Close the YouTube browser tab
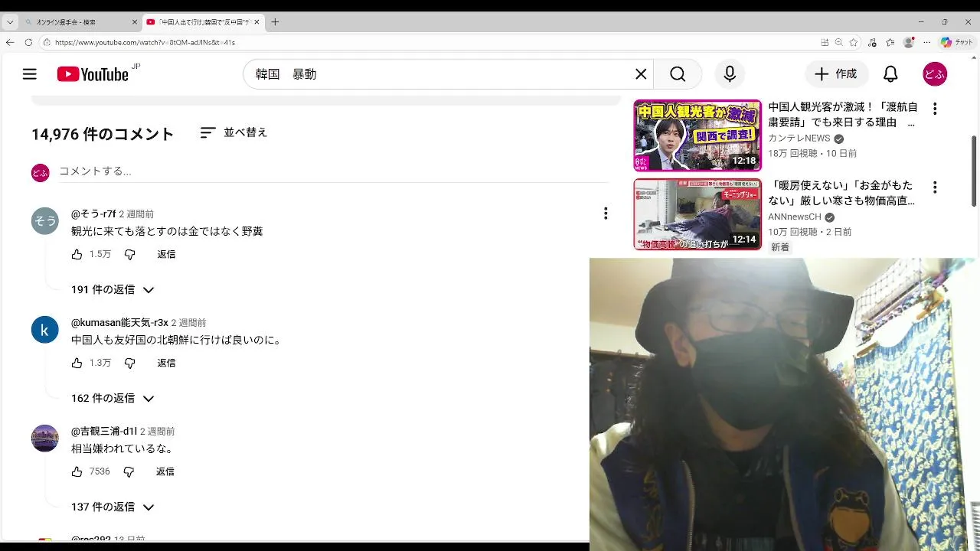The image size is (980, 551). point(257,22)
